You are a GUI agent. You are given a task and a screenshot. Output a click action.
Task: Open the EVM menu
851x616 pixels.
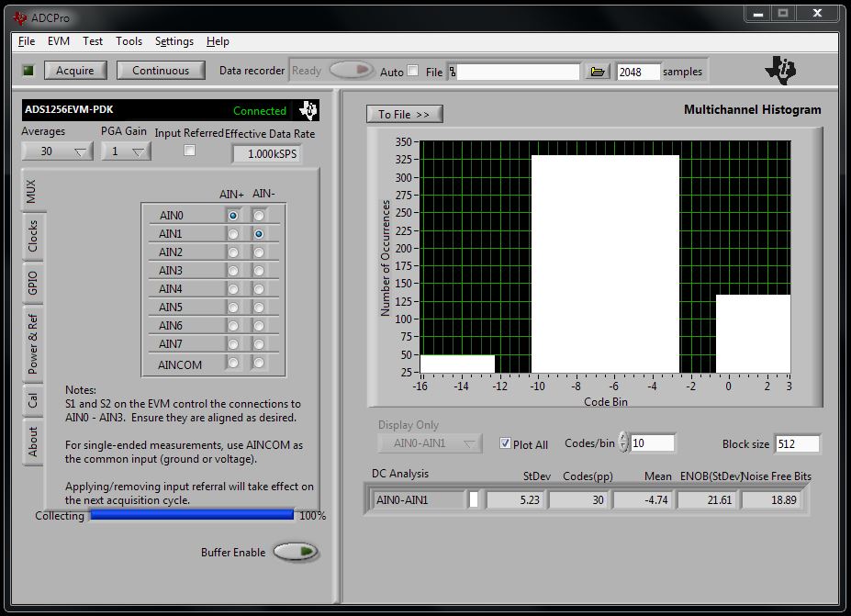tap(59, 41)
